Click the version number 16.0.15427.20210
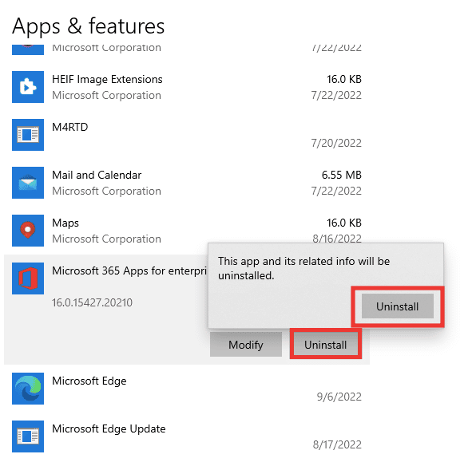 click(92, 302)
